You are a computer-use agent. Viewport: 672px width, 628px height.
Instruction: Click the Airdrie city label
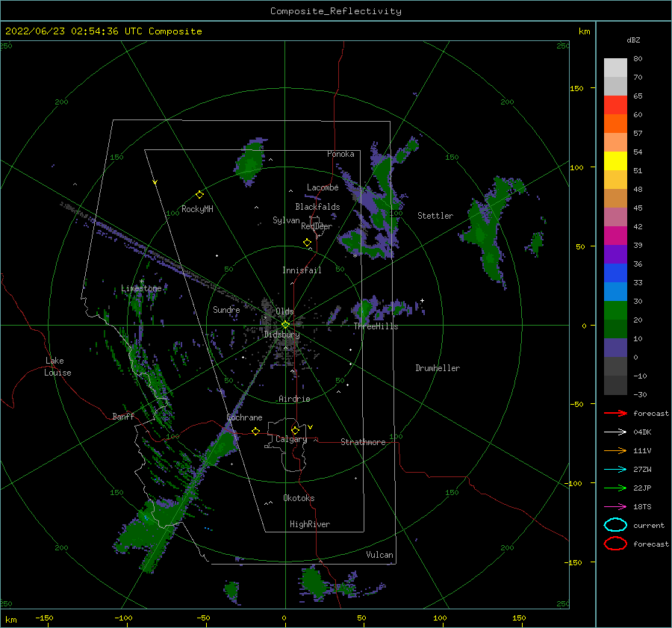click(x=294, y=399)
